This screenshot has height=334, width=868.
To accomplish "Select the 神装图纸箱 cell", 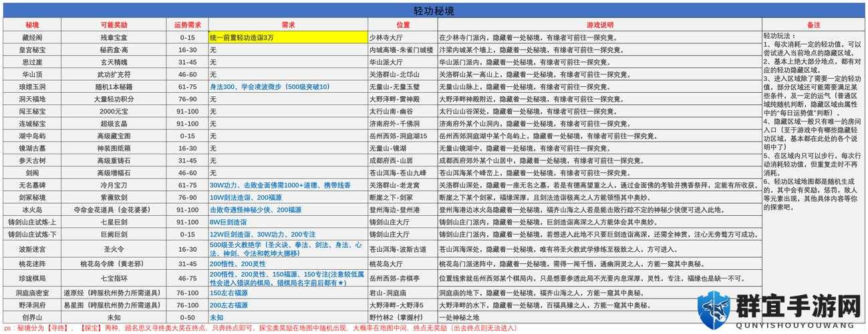I will [114, 148].
